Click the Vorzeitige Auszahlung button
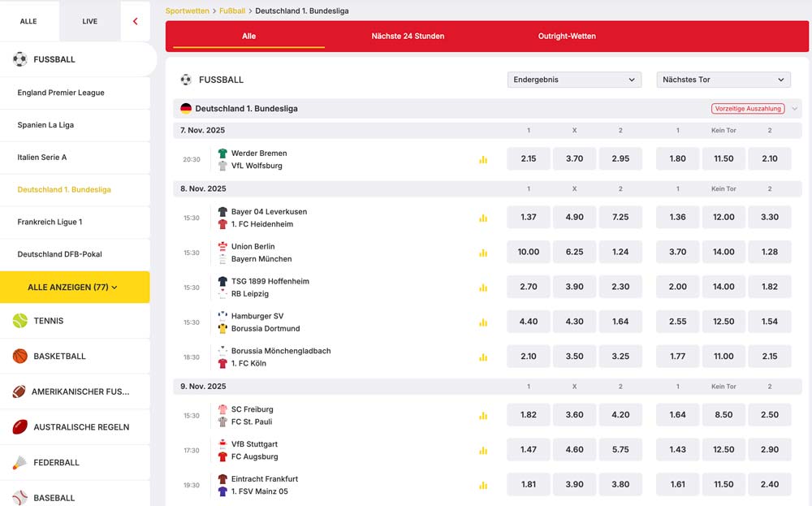The width and height of the screenshot is (812, 506). pyautogui.click(x=747, y=107)
